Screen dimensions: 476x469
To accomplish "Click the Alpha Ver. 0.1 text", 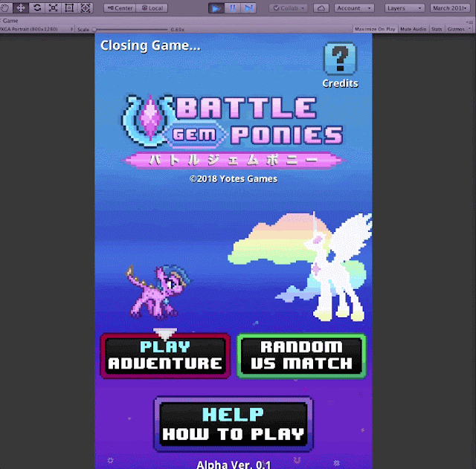I will [x=234, y=465].
